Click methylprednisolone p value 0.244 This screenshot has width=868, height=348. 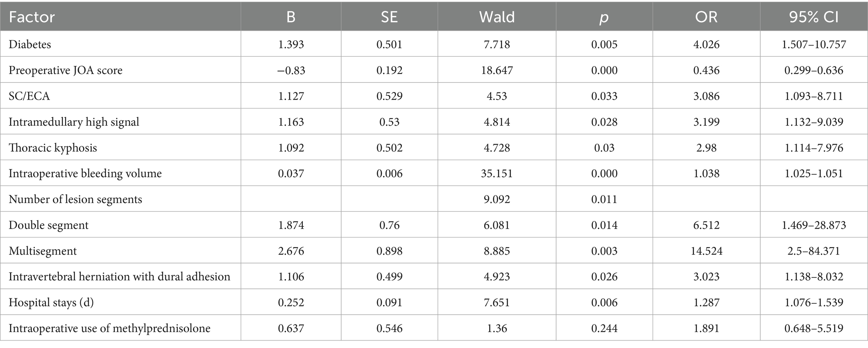[x=604, y=329]
